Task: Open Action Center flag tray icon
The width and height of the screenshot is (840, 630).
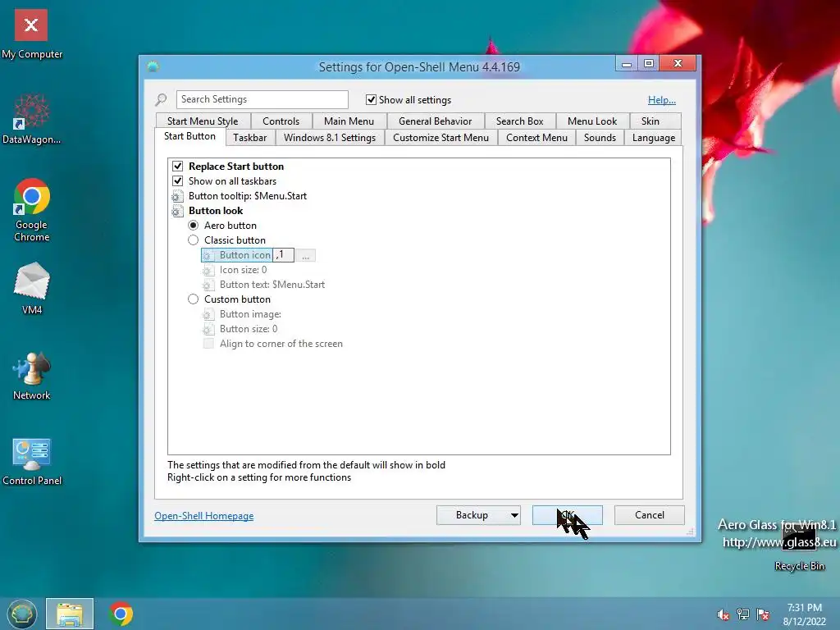Action: coord(763,614)
